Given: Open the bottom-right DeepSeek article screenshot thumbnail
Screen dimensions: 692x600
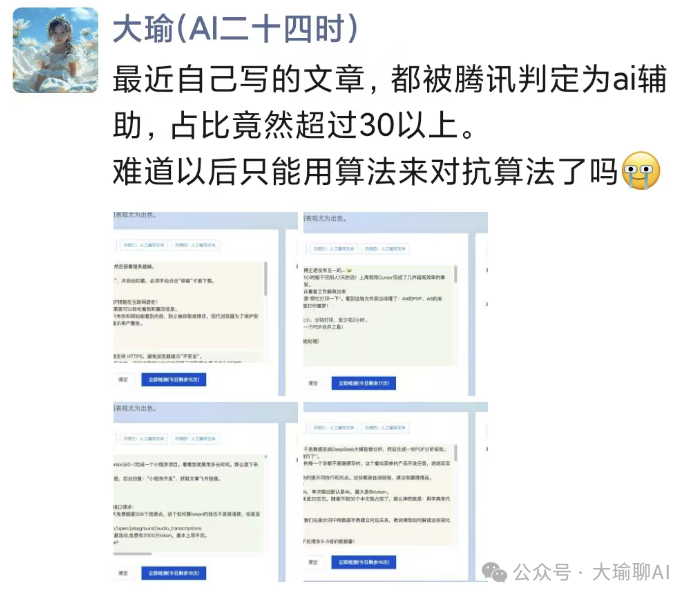Looking at the screenshot, I should [395, 492].
